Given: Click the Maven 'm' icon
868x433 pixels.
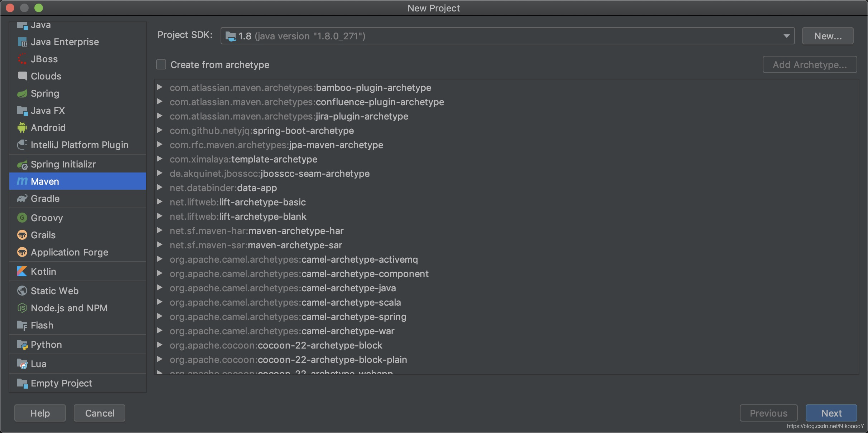Looking at the screenshot, I should click(x=22, y=181).
